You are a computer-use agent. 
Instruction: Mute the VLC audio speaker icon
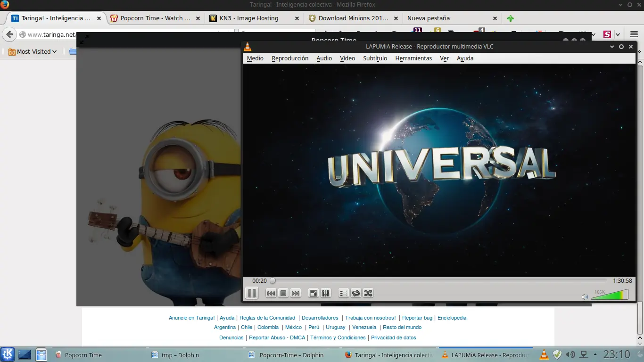585,297
